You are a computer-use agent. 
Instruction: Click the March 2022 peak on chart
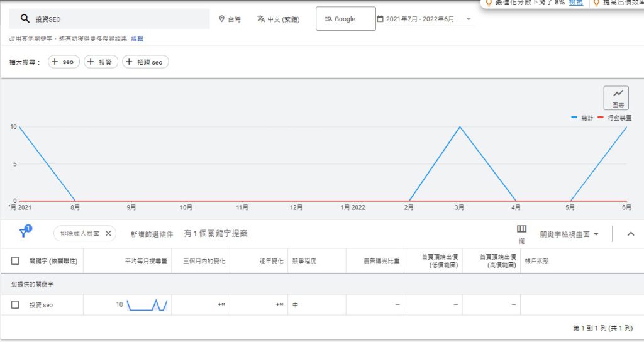pyautogui.click(x=460, y=127)
